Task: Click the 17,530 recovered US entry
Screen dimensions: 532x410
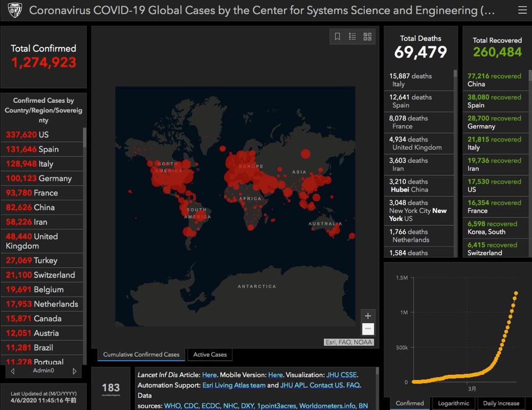Action: tap(496, 185)
